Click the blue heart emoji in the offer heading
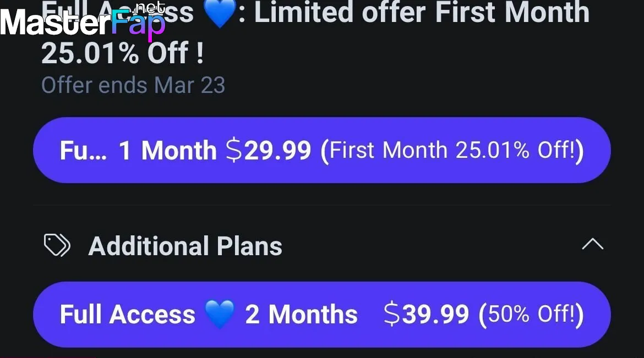Screen dimensions: 644x358 click(x=220, y=13)
